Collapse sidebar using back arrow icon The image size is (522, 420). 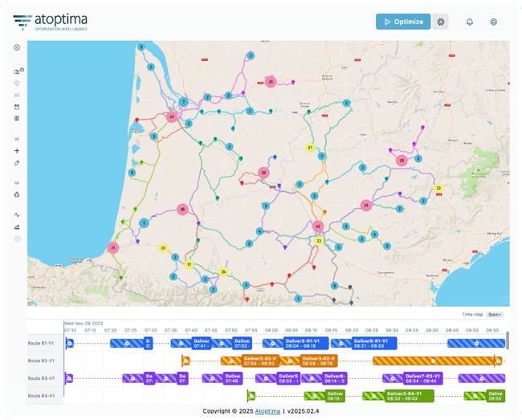pos(17,48)
